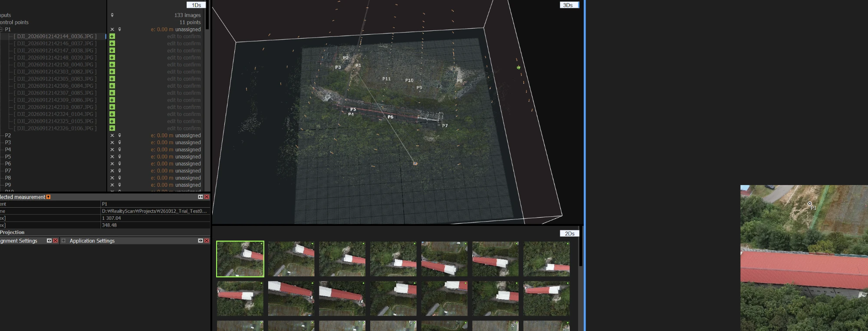
Task: Click the green plus icon beside DJI_20260912142150_0040.JPG
Action: point(112,65)
